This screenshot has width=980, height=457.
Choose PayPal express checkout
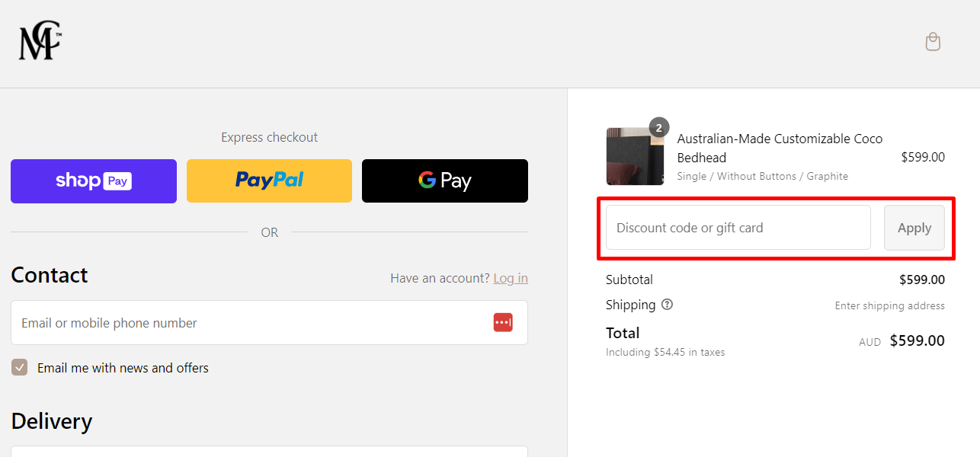point(269,181)
